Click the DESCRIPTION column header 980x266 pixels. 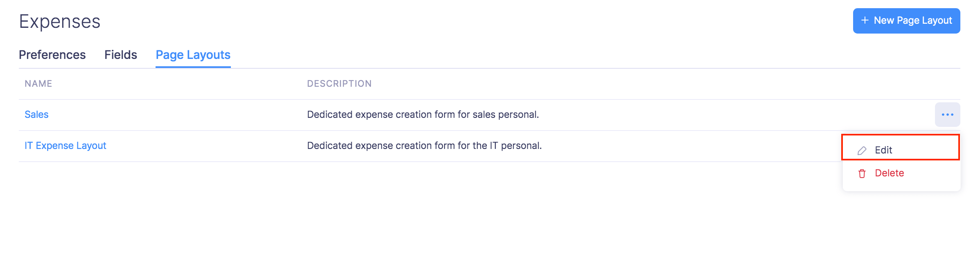(x=339, y=84)
